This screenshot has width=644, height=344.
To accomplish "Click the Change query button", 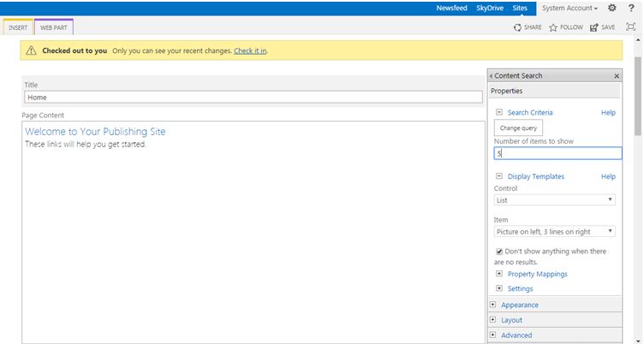I will (x=518, y=128).
